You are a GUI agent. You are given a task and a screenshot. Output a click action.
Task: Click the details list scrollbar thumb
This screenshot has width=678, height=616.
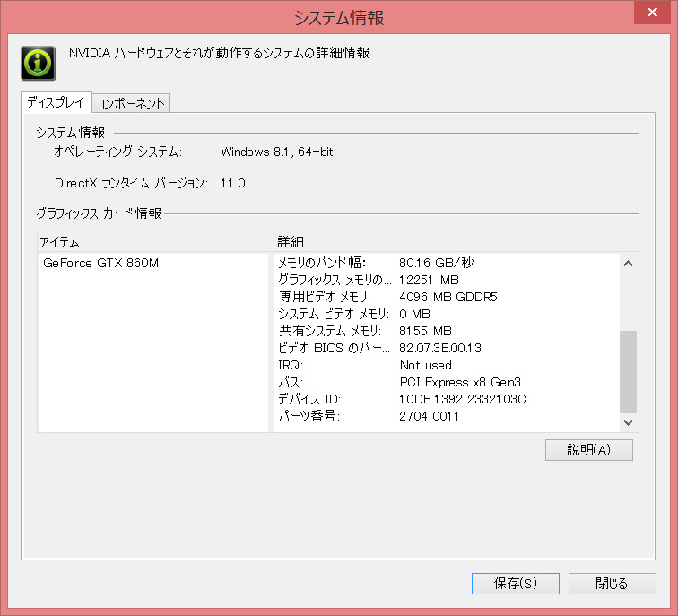coord(629,372)
